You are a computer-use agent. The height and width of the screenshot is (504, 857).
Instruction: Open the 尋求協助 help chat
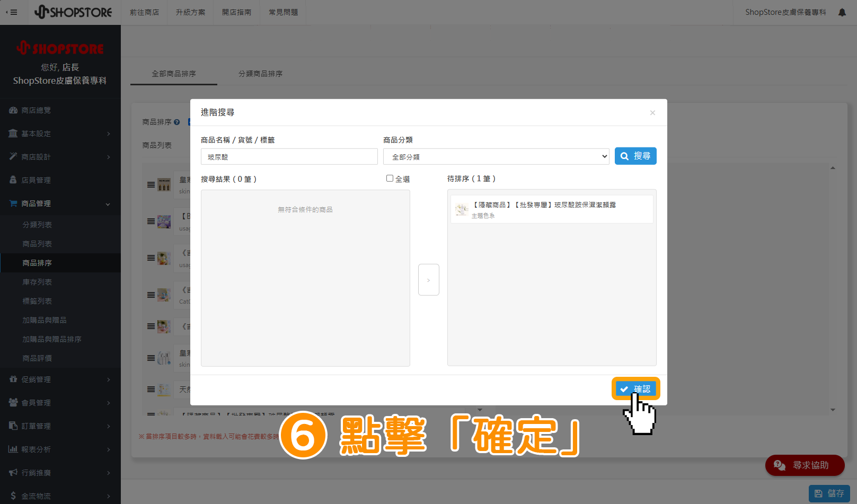pyautogui.click(x=805, y=465)
